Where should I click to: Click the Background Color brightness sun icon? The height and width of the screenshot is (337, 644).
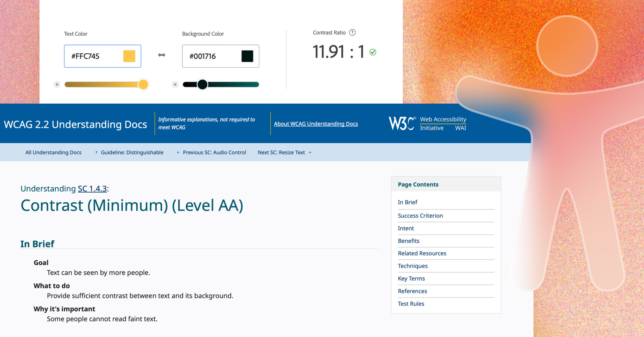(175, 85)
